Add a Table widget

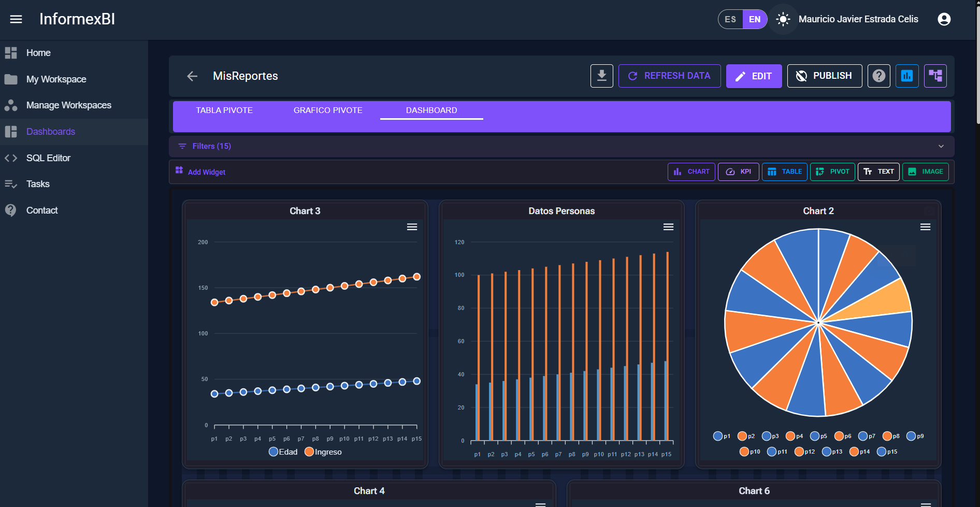tap(784, 172)
